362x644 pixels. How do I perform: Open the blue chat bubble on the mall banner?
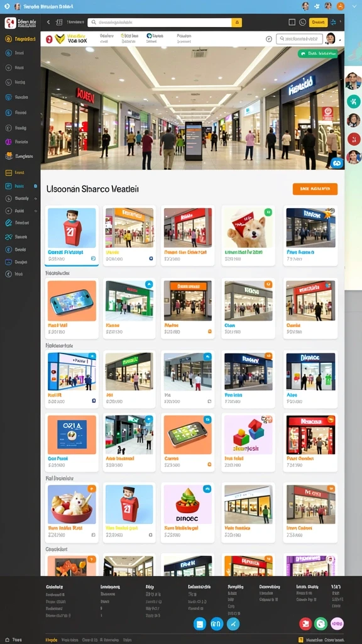[337, 163]
